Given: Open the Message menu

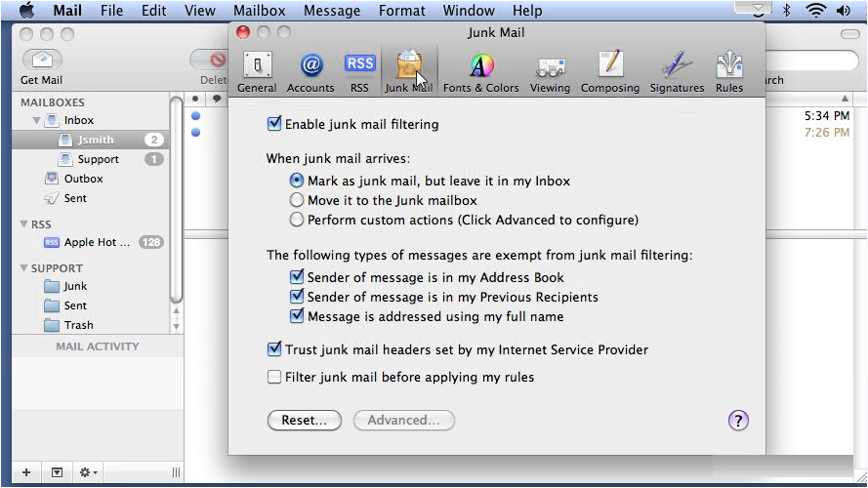Looking at the screenshot, I should (x=332, y=11).
